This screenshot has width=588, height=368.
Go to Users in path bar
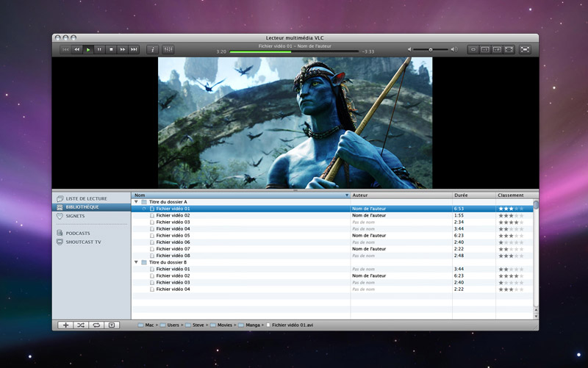(170, 325)
